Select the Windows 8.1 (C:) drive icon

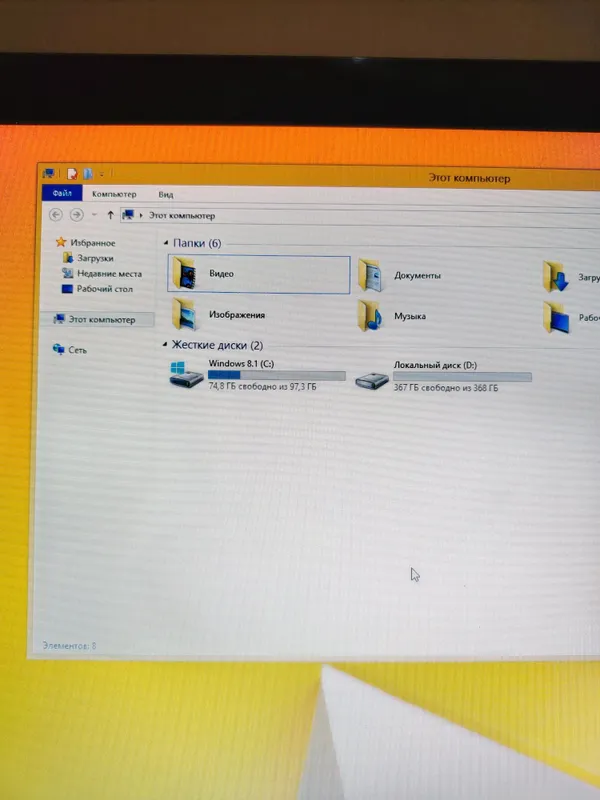(186, 374)
